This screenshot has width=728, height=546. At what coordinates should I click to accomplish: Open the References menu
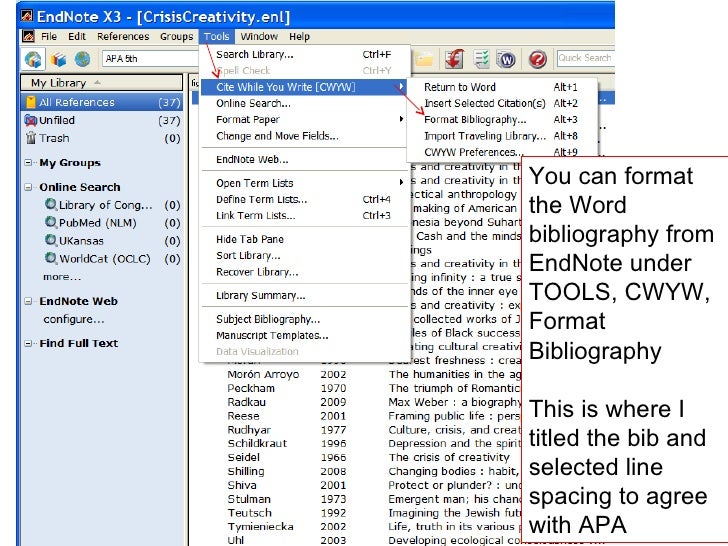(x=123, y=36)
